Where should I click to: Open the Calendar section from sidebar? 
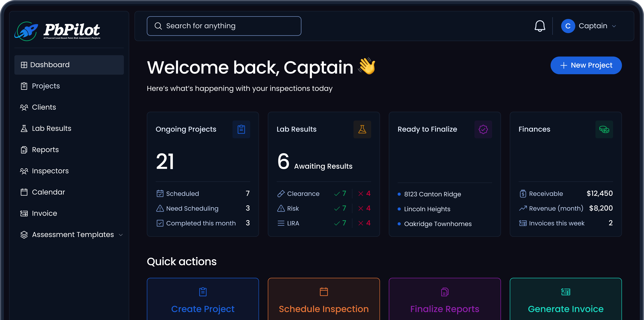(49, 192)
